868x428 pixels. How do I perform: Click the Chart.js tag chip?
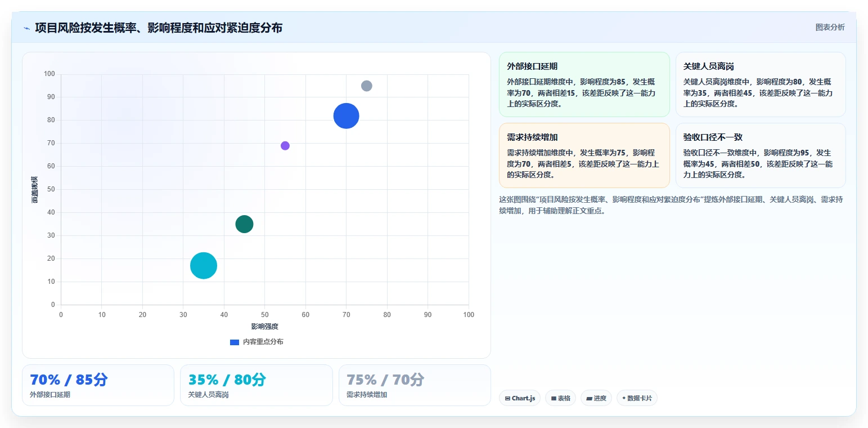[x=520, y=398]
